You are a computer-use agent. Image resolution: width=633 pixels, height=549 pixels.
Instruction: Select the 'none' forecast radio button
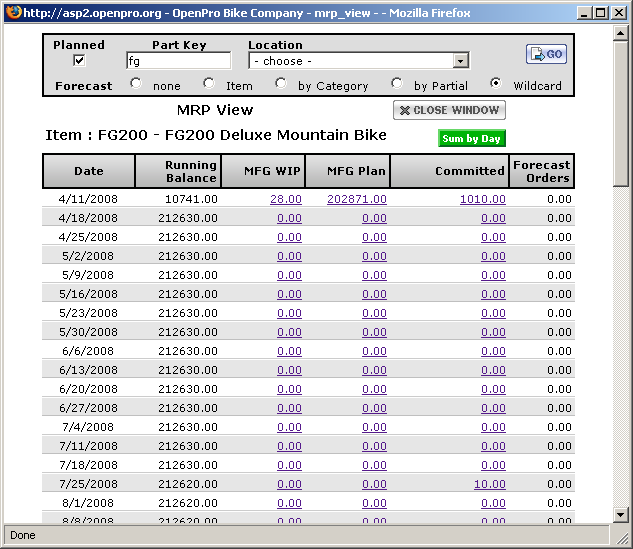(136, 84)
